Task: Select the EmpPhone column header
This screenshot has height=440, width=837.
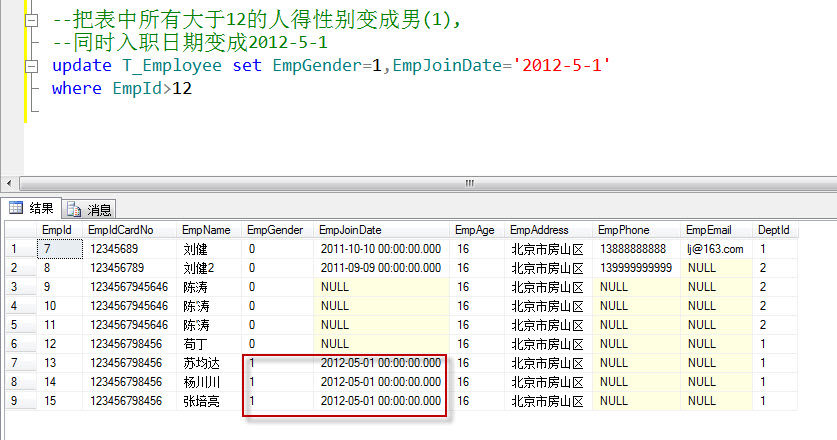Action: tap(636, 230)
